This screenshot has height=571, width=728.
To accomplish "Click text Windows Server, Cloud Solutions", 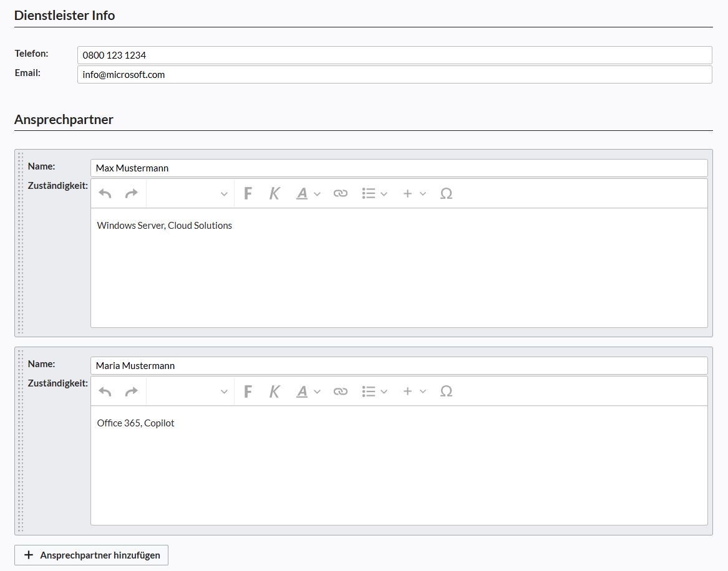I will point(164,226).
